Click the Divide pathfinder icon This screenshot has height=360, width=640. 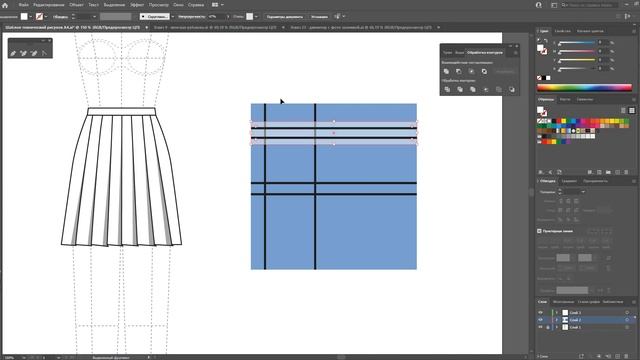pyautogui.click(x=447, y=89)
